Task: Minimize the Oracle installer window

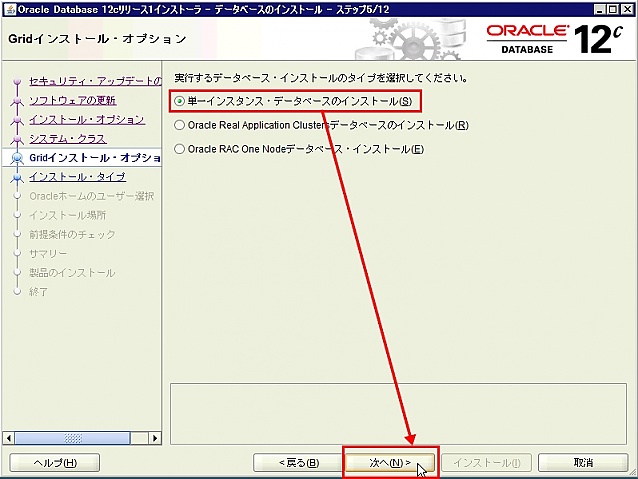Action: [x=599, y=9]
